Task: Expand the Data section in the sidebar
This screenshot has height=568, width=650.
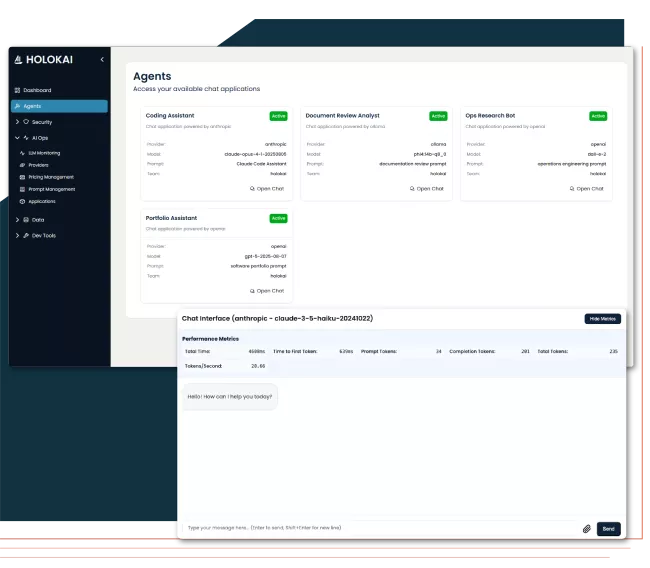Action: pos(37,219)
